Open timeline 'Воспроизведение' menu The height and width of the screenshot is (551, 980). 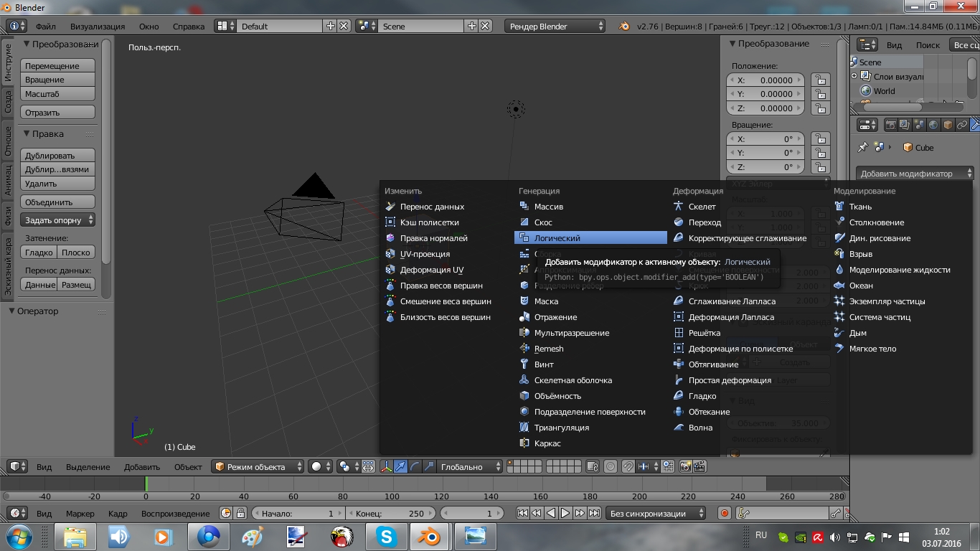(176, 513)
